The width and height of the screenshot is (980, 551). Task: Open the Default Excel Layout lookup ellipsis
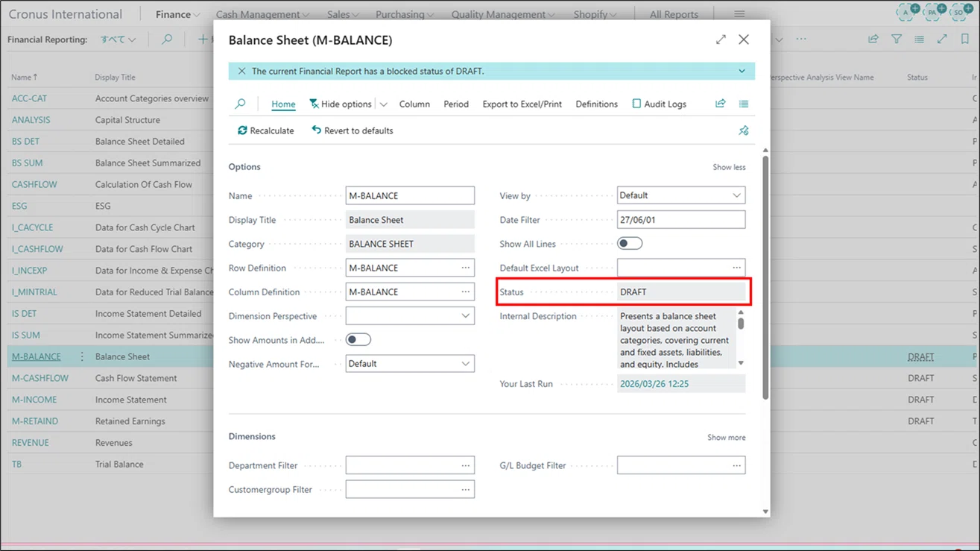coord(737,268)
